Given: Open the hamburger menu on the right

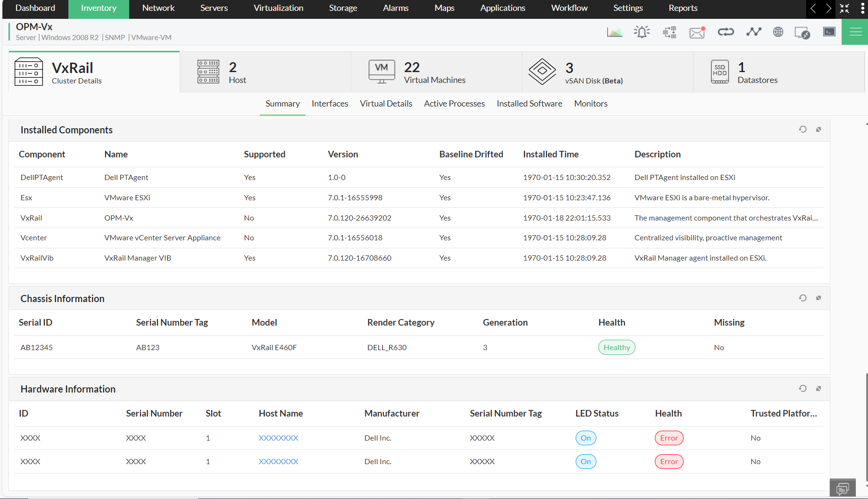Looking at the screenshot, I should tap(855, 32).
